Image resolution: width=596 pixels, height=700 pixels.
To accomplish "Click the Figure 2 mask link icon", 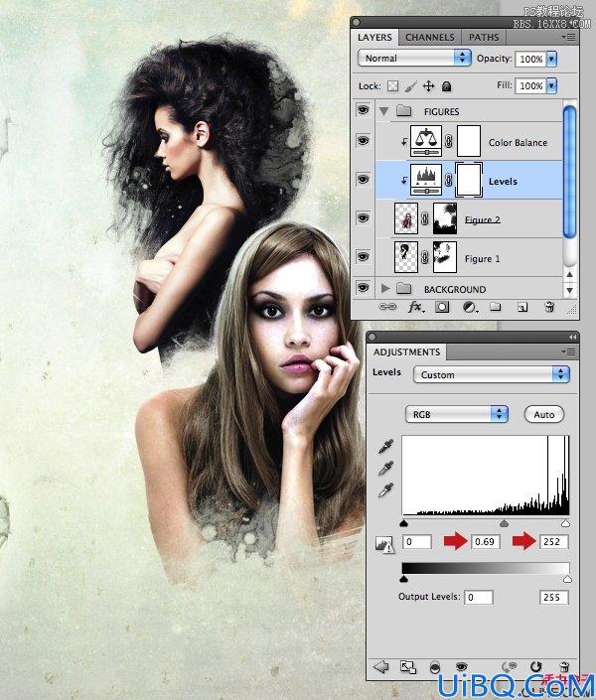I will pos(425,218).
